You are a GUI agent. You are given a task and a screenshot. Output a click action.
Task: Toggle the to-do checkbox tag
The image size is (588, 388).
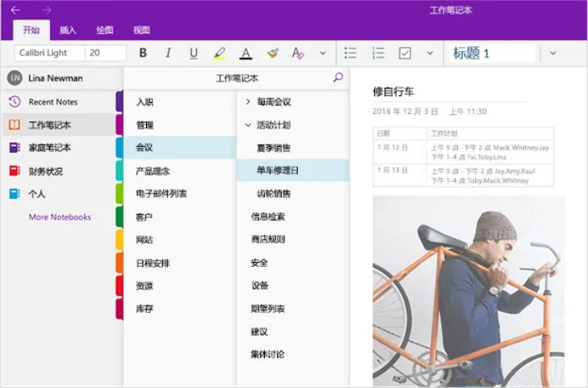[405, 53]
